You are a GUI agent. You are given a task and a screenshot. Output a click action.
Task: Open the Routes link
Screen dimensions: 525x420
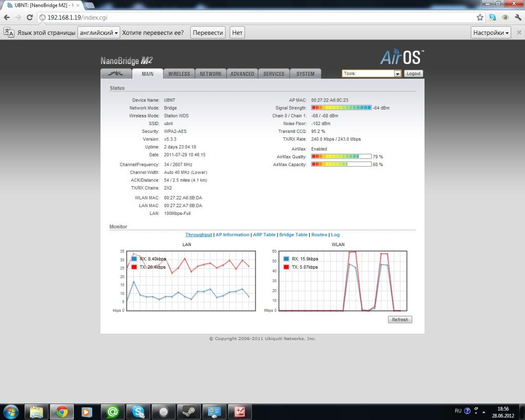pyautogui.click(x=319, y=235)
